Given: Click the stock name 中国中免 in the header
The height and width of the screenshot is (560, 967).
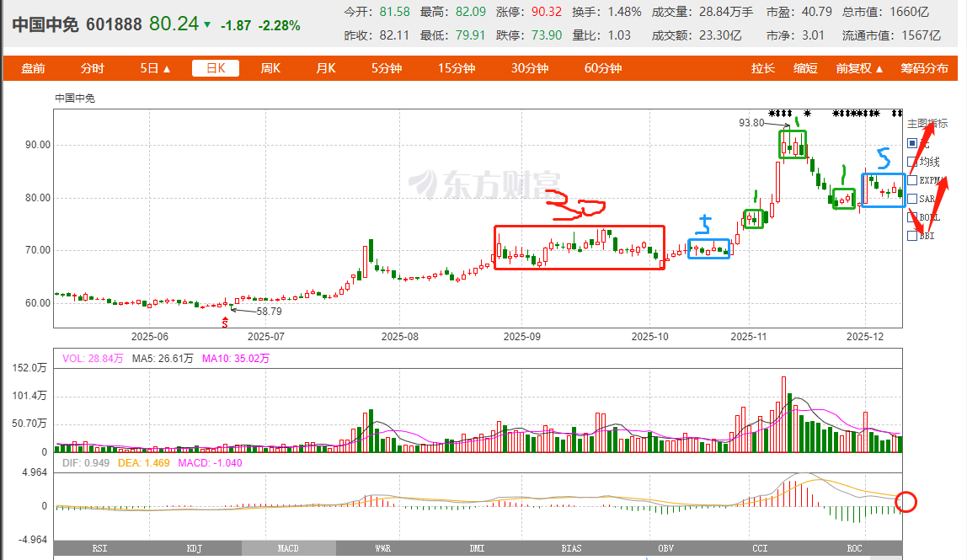Looking at the screenshot, I should click(x=45, y=24).
